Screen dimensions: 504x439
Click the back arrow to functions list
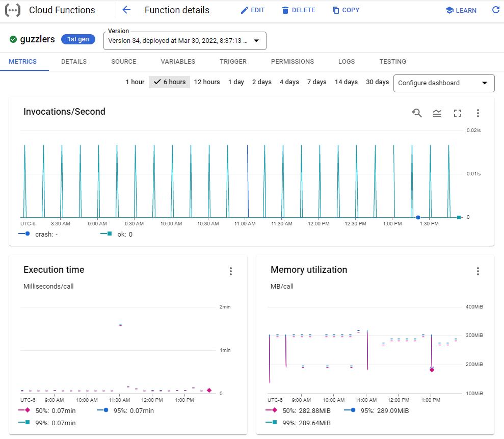pos(127,10)
